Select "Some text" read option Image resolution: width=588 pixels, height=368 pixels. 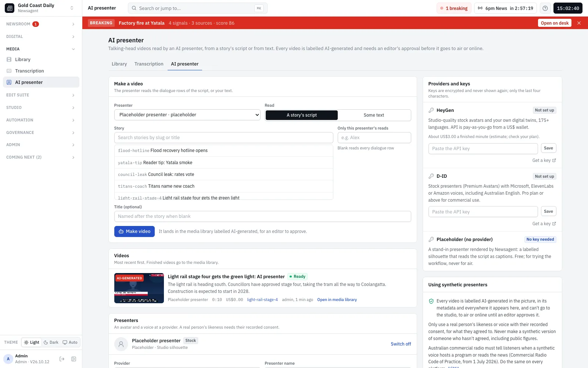[374, 115]
